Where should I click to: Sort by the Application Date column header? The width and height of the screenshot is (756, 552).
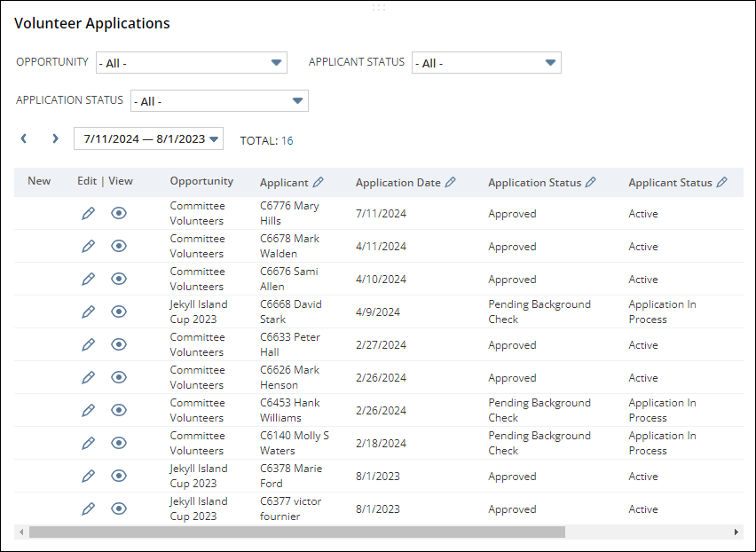pos(398,182)
